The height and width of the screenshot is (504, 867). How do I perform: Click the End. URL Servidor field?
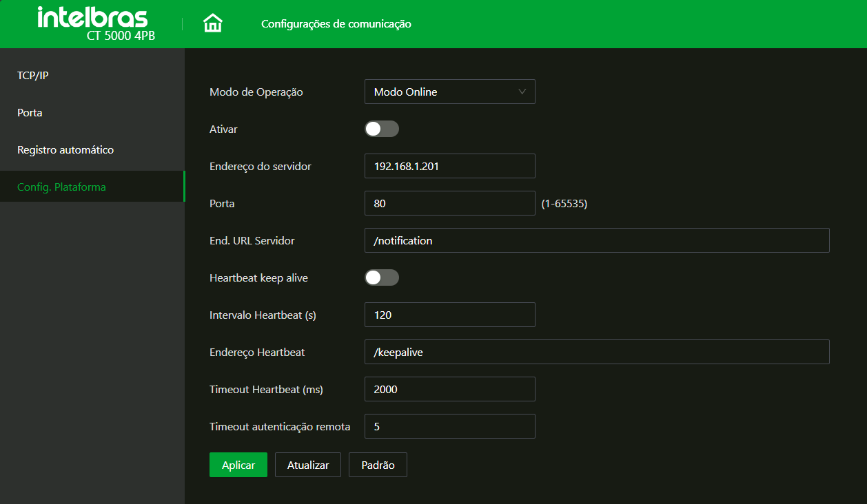click(x=596, y=240)
